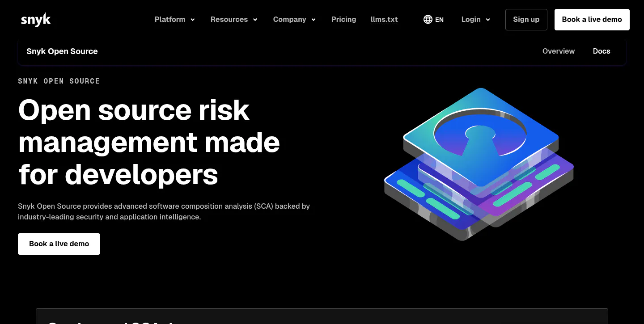Open the llms.txt link
The height and width of the screenshot is (324, 644).
(x=384, y=20)
